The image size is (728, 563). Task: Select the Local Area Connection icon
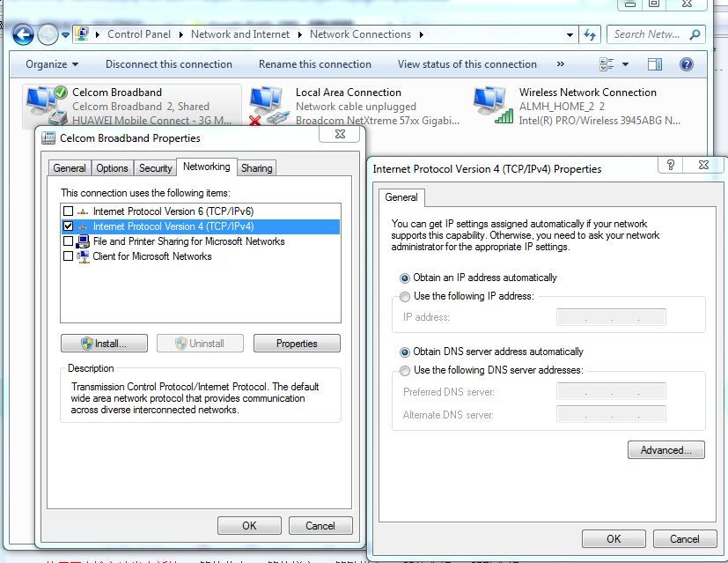pos(268,106)
